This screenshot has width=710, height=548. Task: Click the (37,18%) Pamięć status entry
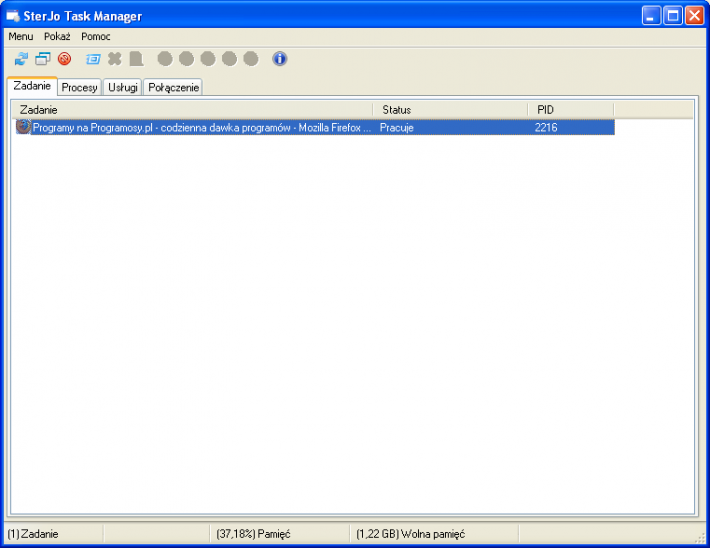(253, 534)
